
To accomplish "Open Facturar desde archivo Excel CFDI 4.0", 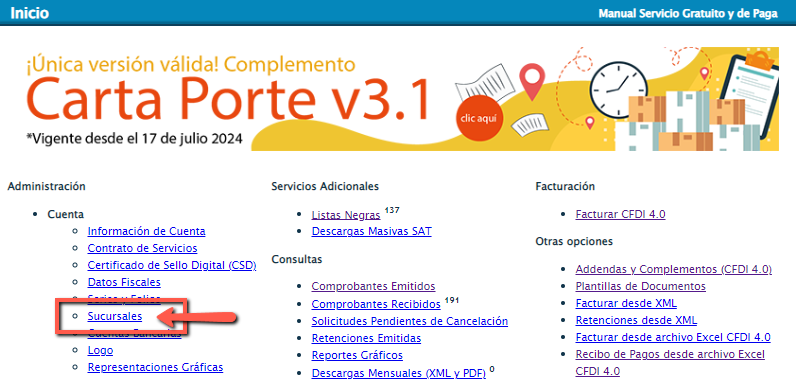I will (673, 337).
